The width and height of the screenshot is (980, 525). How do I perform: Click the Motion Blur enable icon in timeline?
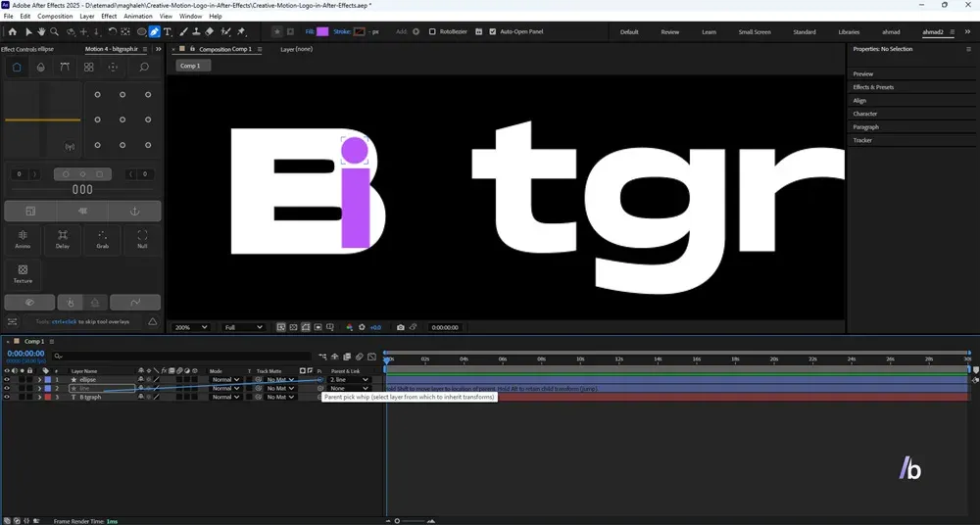[360, 357]
